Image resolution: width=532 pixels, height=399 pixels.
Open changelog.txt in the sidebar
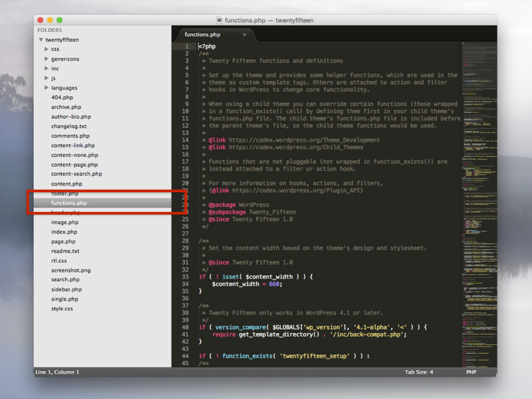69,126
